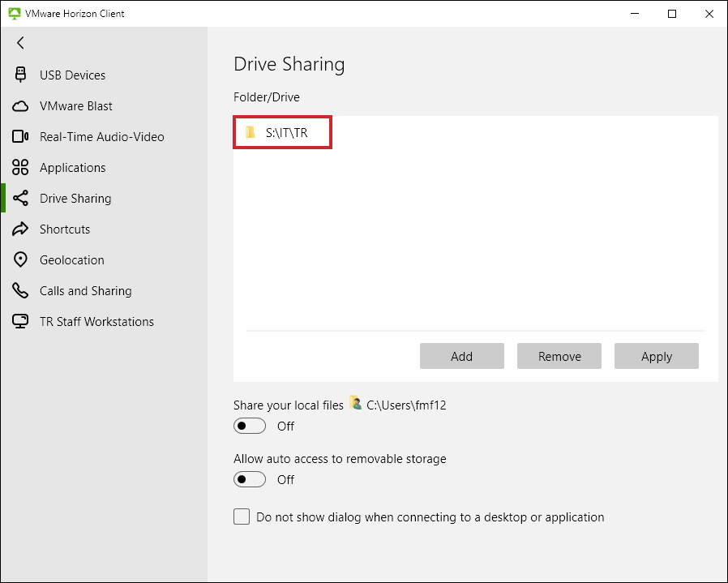Apply drive sharing changes
This screenshot has height=583, width=728.
(657, 356)
